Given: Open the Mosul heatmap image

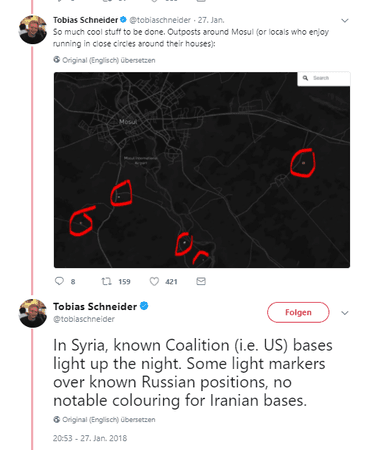Looking at the screenshot, I should click(202, 170).
